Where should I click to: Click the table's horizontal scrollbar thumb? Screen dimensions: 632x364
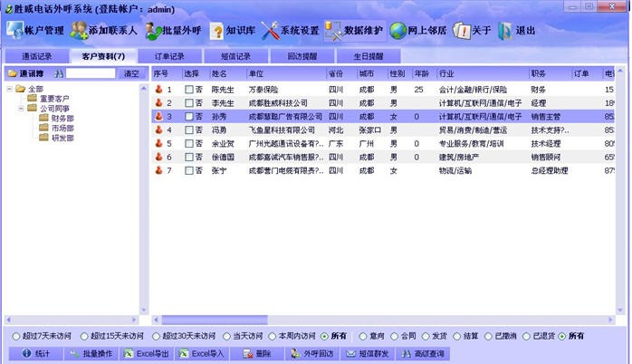point(215,320)
